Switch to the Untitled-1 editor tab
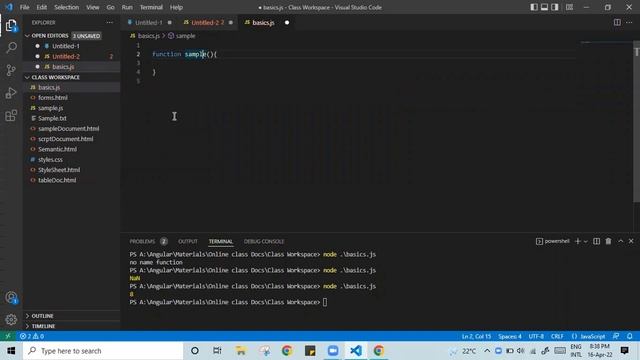 149,22
